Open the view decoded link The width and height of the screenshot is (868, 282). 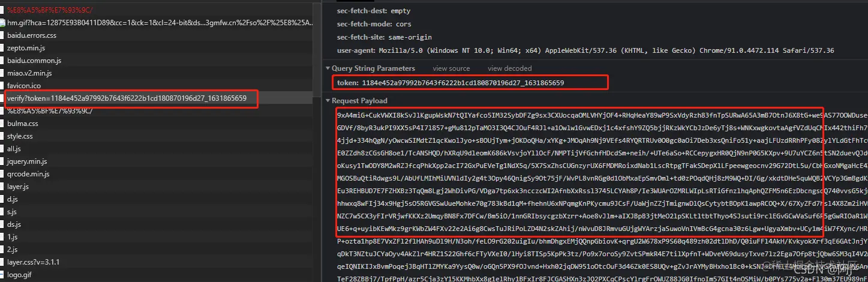pos(509,68)
